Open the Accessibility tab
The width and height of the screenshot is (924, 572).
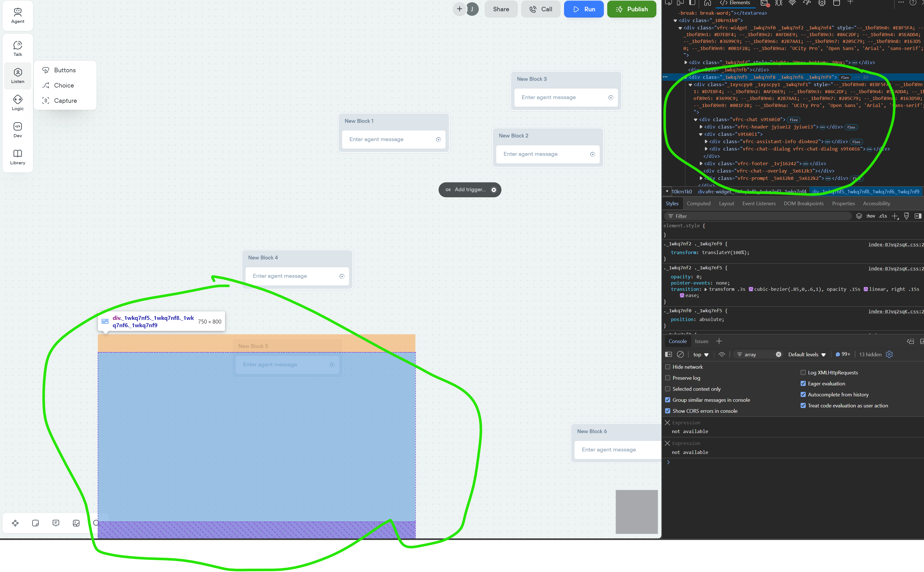[x=876, y=204]
